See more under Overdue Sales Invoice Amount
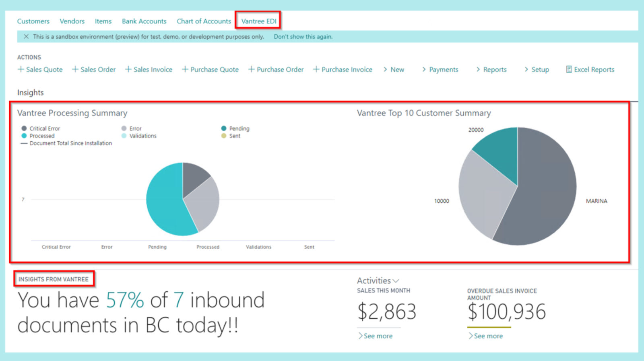Image resolution: width=644 pixels, height=361 pixels. coord(485,336)
